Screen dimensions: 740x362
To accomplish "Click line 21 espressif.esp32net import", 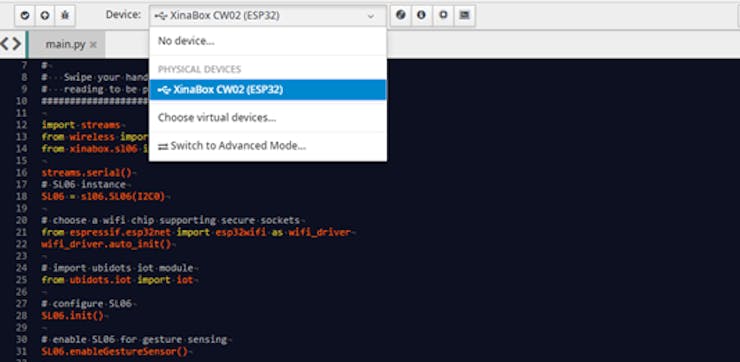I will coord(196,232).
